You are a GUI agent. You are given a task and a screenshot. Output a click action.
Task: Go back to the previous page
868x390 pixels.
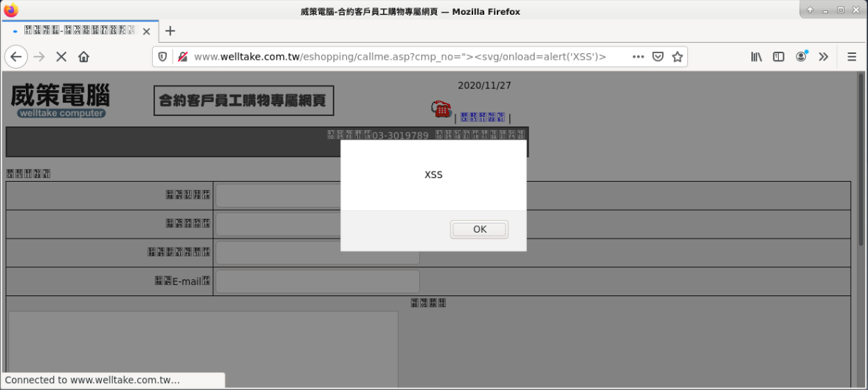pyautogui.click(x=16, y=56)
